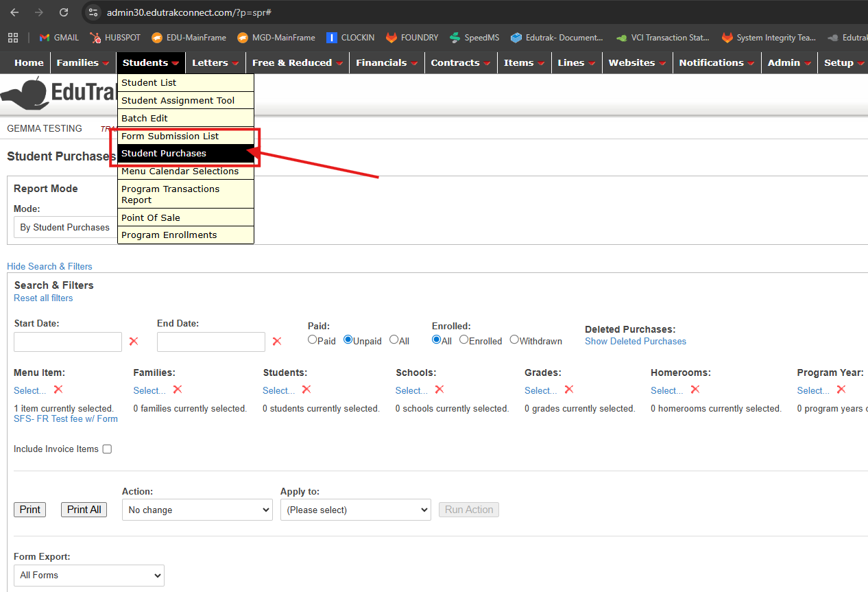The height and width of the screenshot is (592, 868).
Task: Clear the Schools filter red X icon
Action: tap(439, 390)
